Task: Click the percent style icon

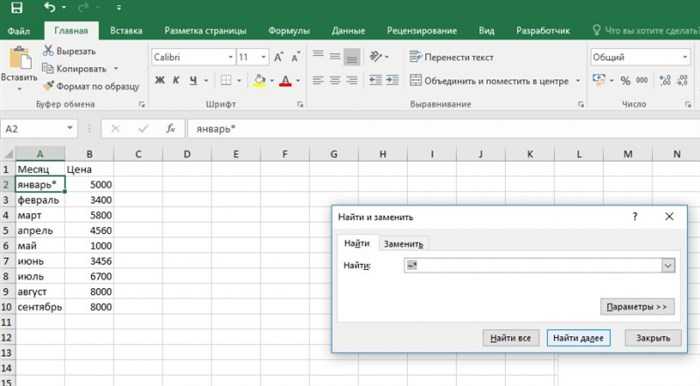Action: [x=625, y=80]
